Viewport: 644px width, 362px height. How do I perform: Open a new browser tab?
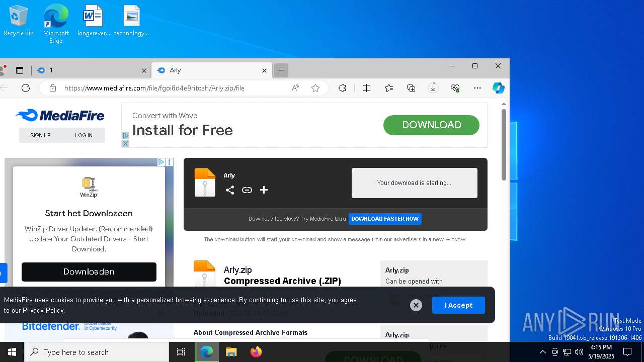click(x=281, y=70)
